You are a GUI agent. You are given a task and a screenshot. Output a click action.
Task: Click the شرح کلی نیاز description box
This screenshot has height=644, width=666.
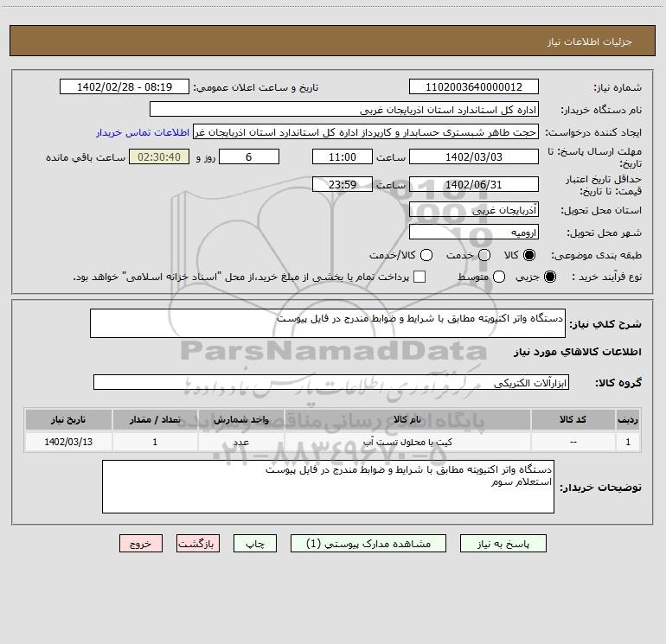tap(328, 323)
